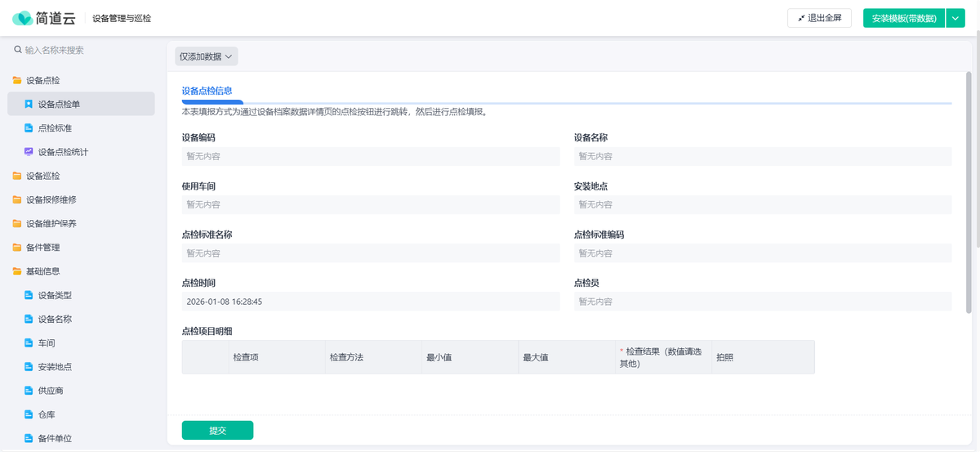The width and height of the screenshot is (980, 452).
Task: Click the 设备点检单 form icon
Action: point(29,105)
